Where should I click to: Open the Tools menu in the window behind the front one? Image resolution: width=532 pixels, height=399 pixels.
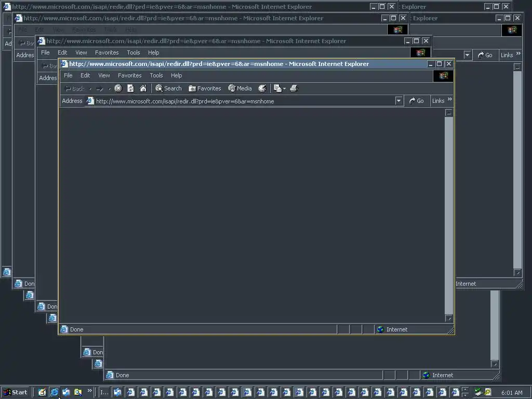[134, 52]
